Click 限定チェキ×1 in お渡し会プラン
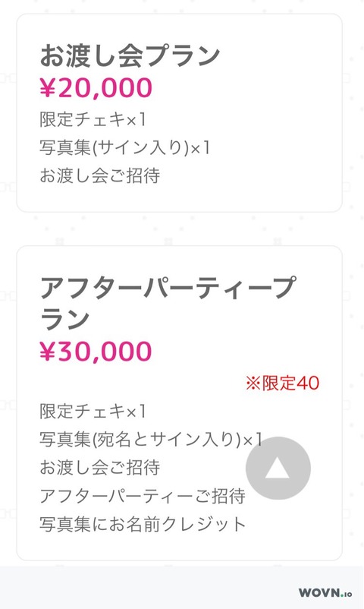 pyautogui.click(x=93, y=119)
